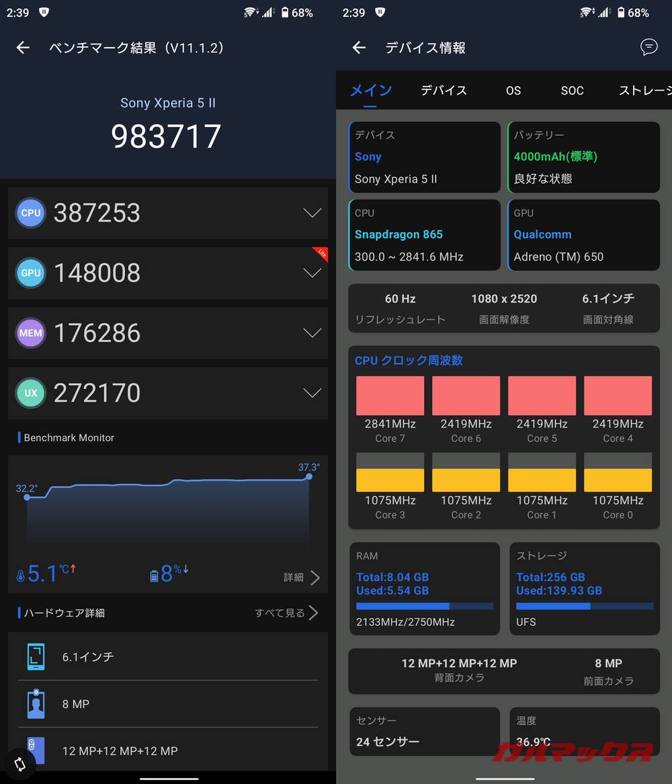Go back from device info screen
672x784 pixels.
[359, 48]
